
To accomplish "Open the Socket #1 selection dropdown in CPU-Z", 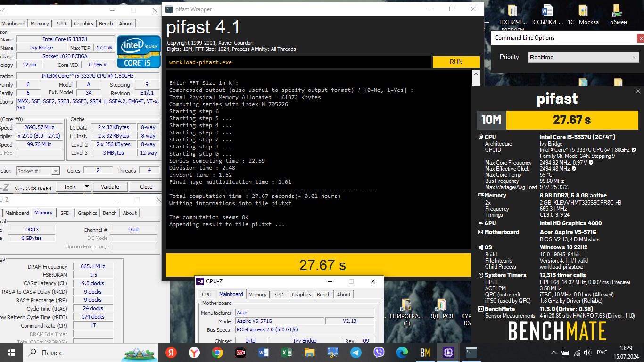I will (x=38, y=171).
